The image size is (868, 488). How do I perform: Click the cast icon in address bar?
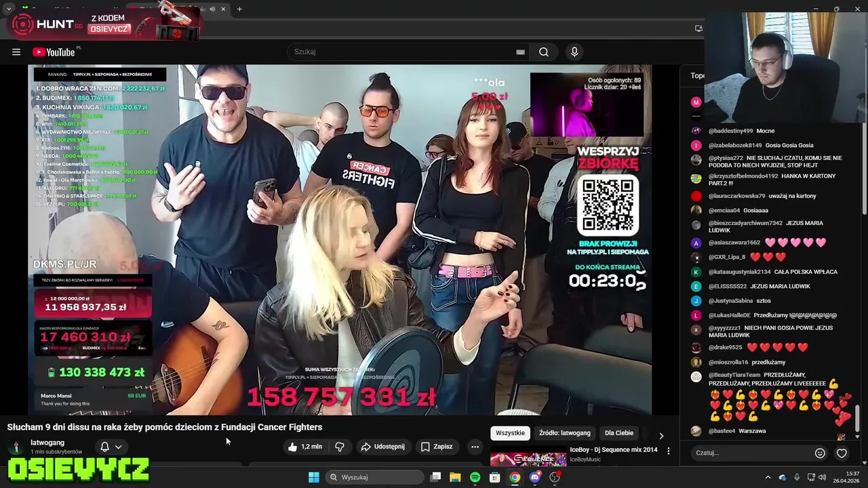[x=698, y=28]
